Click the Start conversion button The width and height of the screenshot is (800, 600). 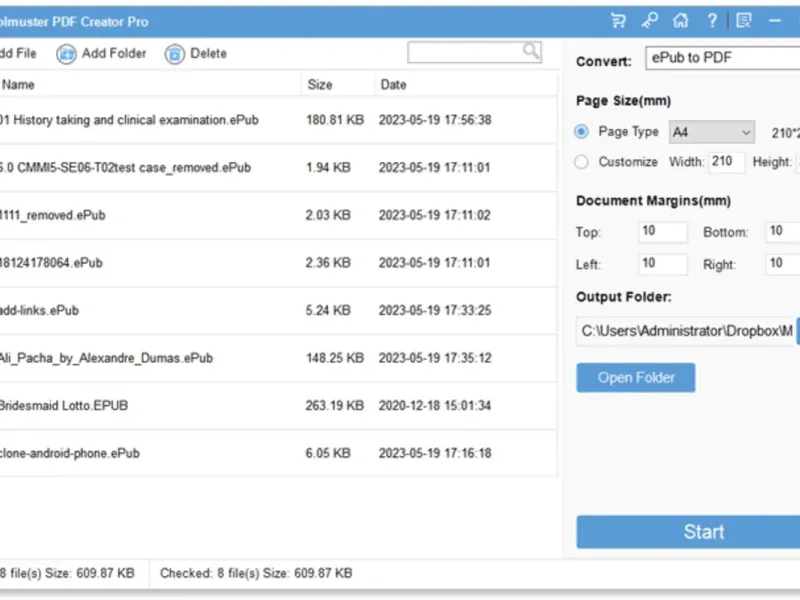[688, 532]
